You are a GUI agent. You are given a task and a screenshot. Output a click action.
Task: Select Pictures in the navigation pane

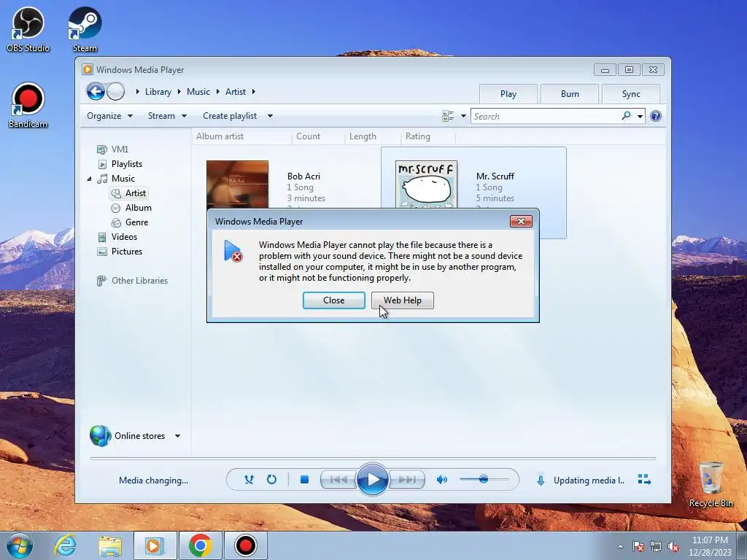click(127, 252)
